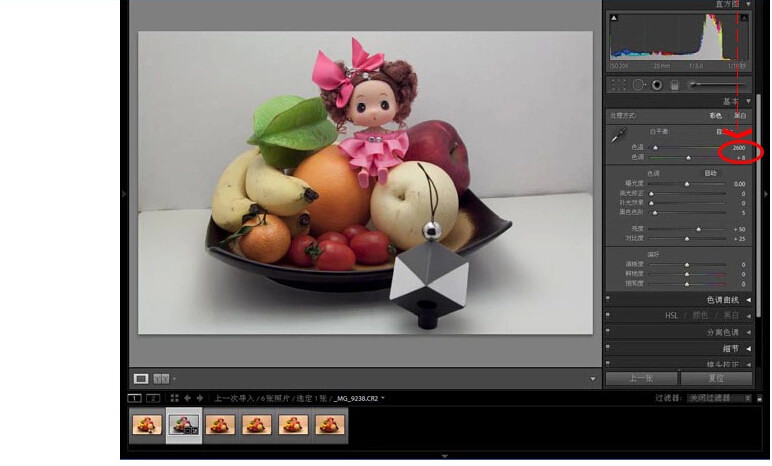This screenshot has height=466, width=772.
Task: Click the fruit bowl preview image
Action: tap(365, 183)
